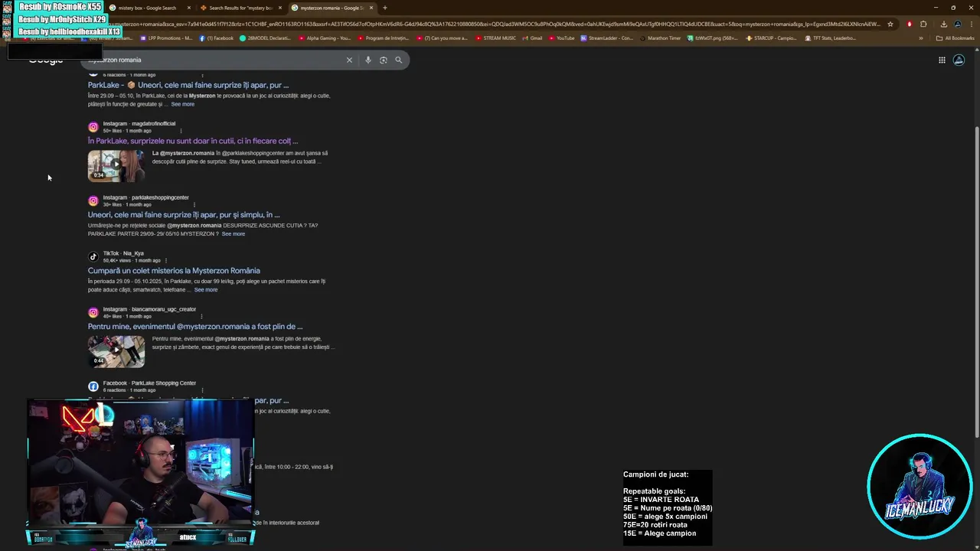Click Facebook icon beside ParkLake Shopping Center
The height and width of the screenshot is (551, 980).
(x=93, y=386)
